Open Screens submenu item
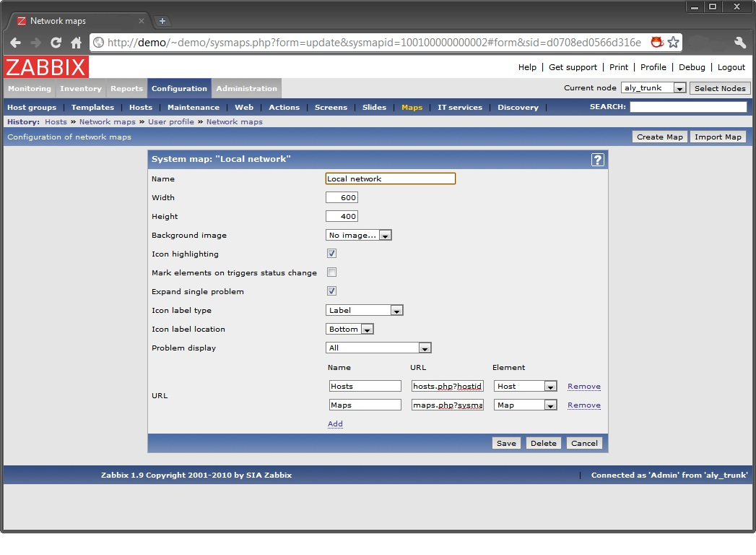The width and height of the screenshot is (756, 555). 331,107
